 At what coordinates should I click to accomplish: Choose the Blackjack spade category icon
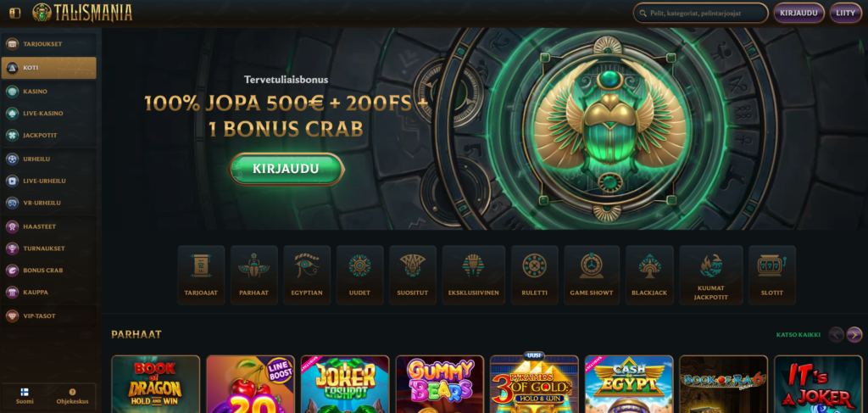click(x=649, y=275)
